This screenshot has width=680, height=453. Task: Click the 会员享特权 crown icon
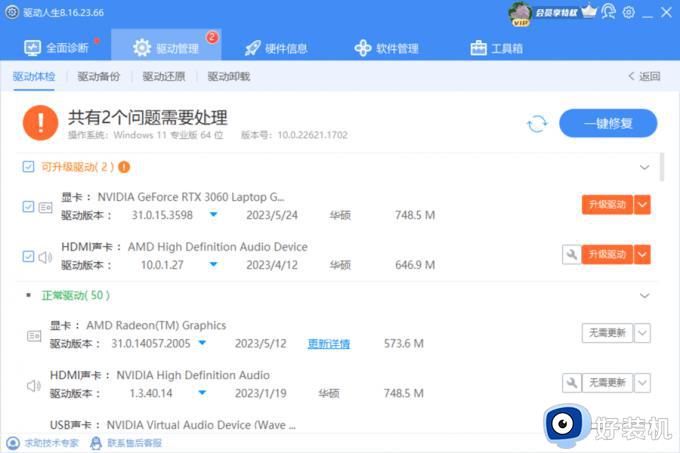point(589,12)
